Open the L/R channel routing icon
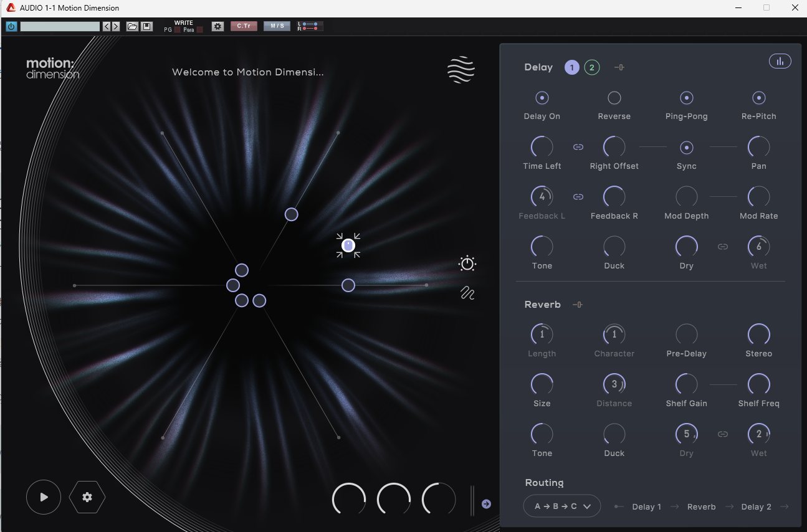Image resolution: width=807 pixels, height=532 pixels. (x=310, y=26)
